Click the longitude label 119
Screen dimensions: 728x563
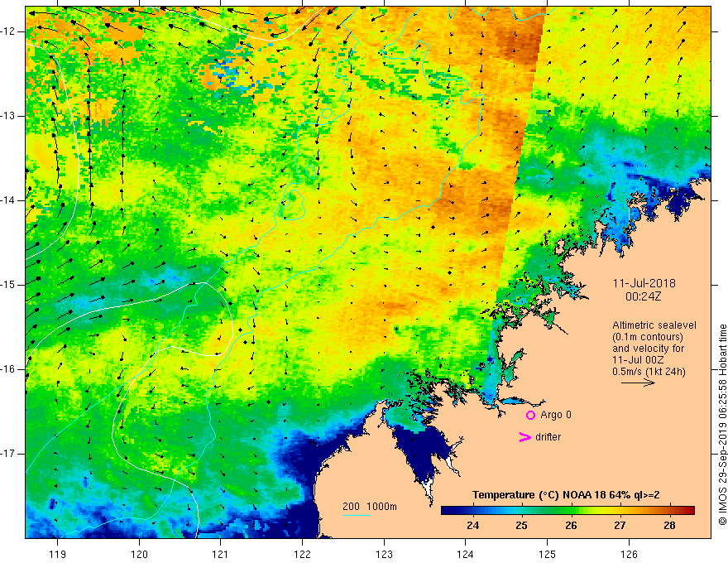pyautogui.click(x=57, y=554)
